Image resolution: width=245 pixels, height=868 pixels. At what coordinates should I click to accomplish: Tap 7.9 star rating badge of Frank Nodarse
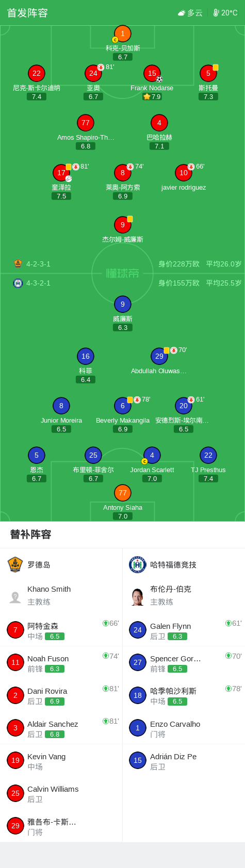coord(152,96)
